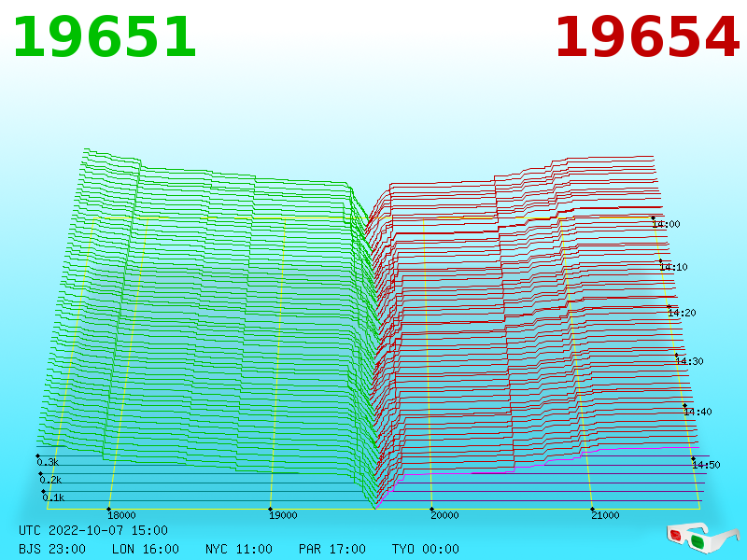Click the UTC 2022-10-07 15:00 timestamp
The height and width of the screenshot is (560, 747).
93,530
